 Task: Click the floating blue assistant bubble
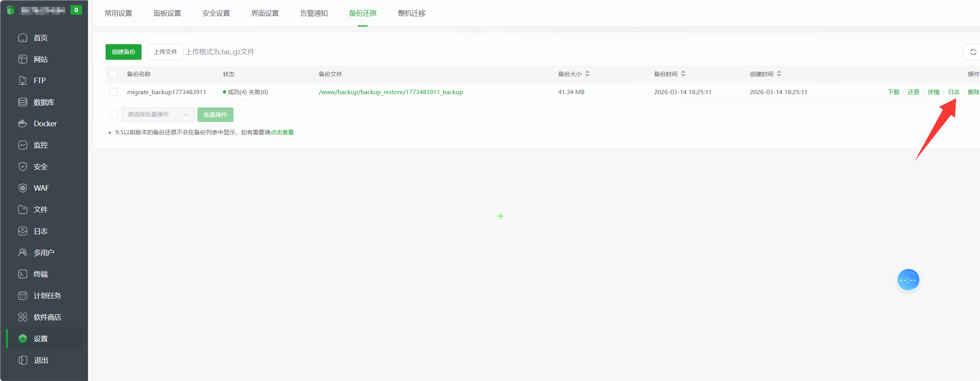[x=908, y=280]
